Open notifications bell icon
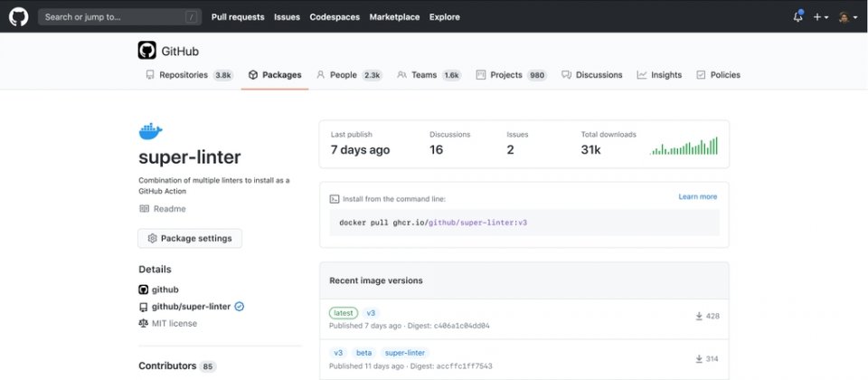 pos(797,16)
